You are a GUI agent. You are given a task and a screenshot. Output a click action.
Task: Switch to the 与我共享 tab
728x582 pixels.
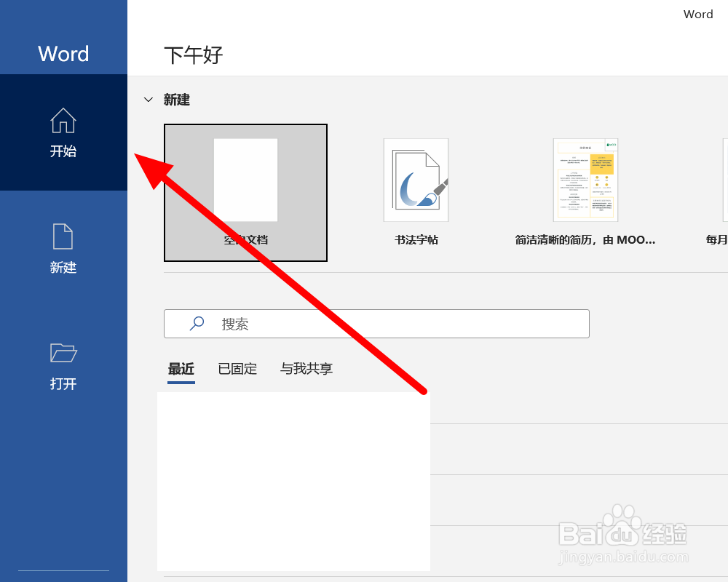pos(306,369)
